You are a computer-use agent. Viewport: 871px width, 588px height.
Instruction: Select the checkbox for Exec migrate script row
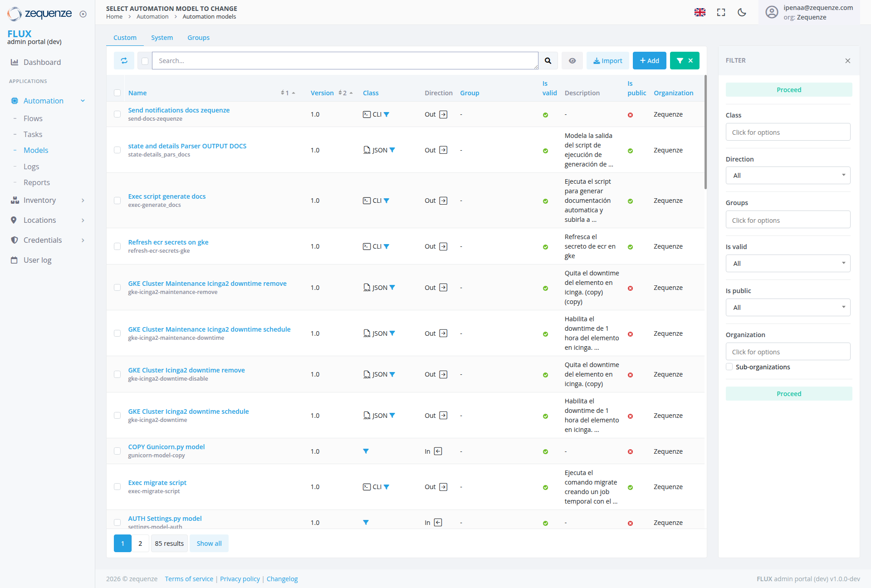pos(117,487)
